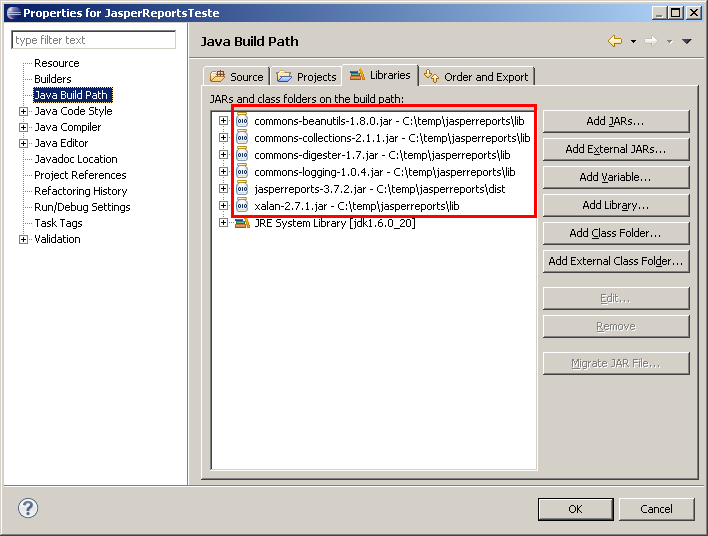This screenshot has height=536, width=708.
Task: Select the Validation label in the tree
Action: click(x=57, y=239)
